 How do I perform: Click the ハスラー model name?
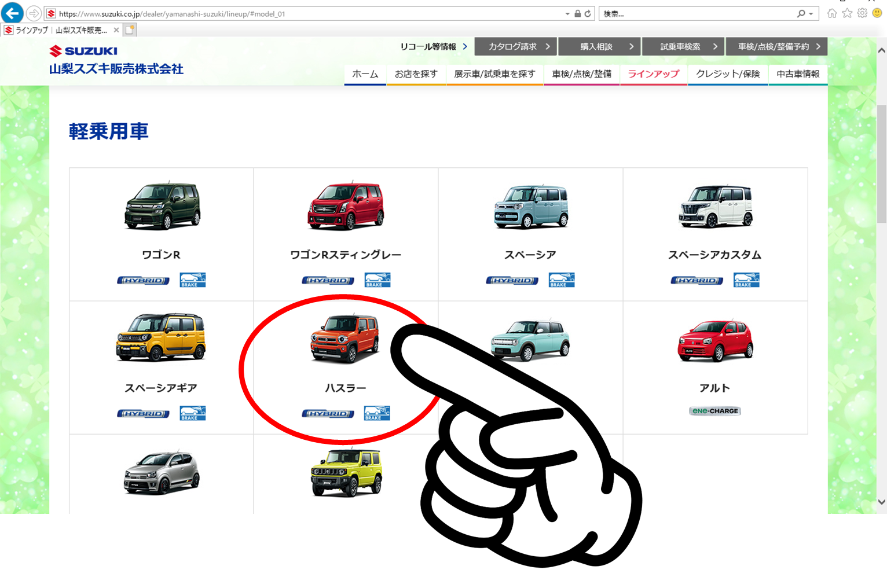(x=346, y=388)
